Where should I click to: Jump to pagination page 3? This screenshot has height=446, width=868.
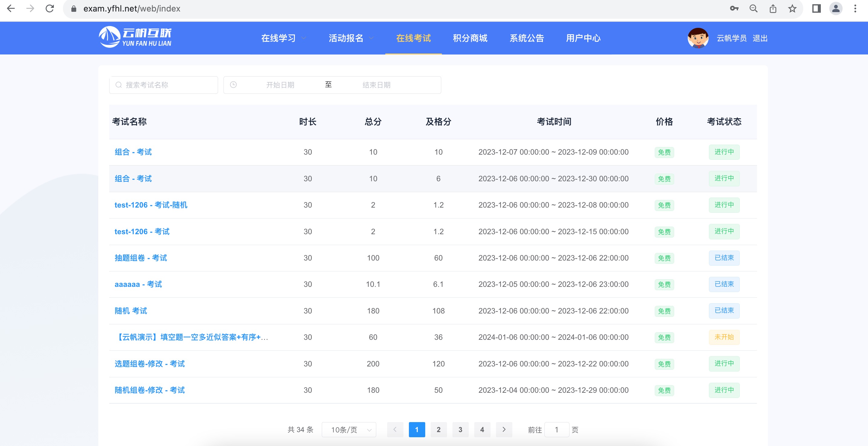pyautogui.click(x=460, y=430)
